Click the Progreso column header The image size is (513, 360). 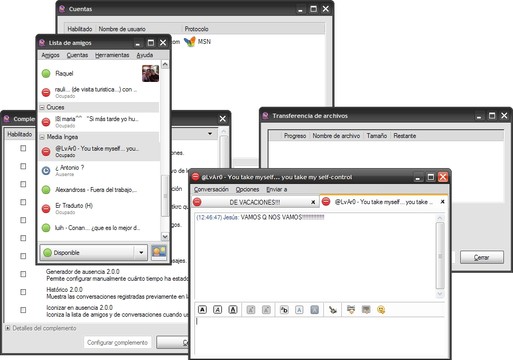295,136
